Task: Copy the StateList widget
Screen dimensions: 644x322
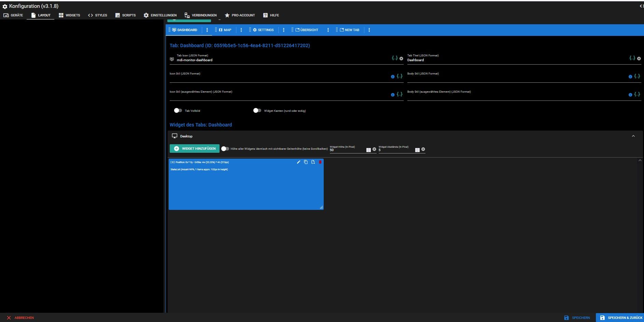Action: (306, 162)
